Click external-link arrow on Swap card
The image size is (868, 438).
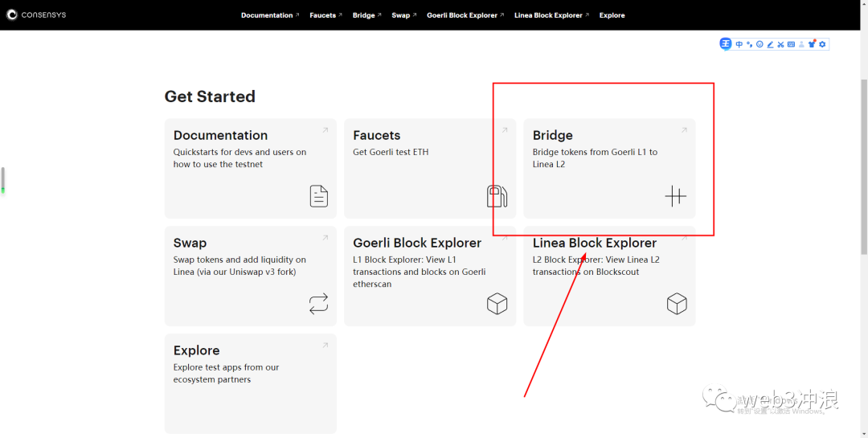pyautogui.click(x=325, y=238)
